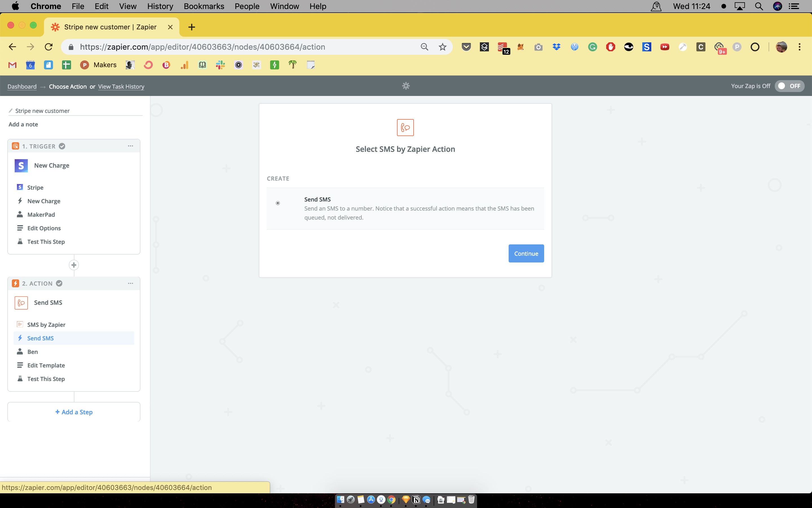Reload the page
The width and height of the screenshot is (812, 508).
pyautogui.click(x=49, y=47)
